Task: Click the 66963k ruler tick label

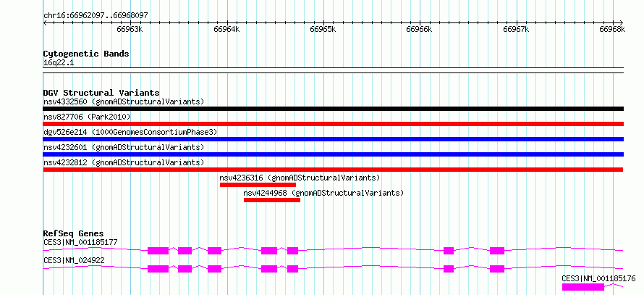Action: (130, 29)
